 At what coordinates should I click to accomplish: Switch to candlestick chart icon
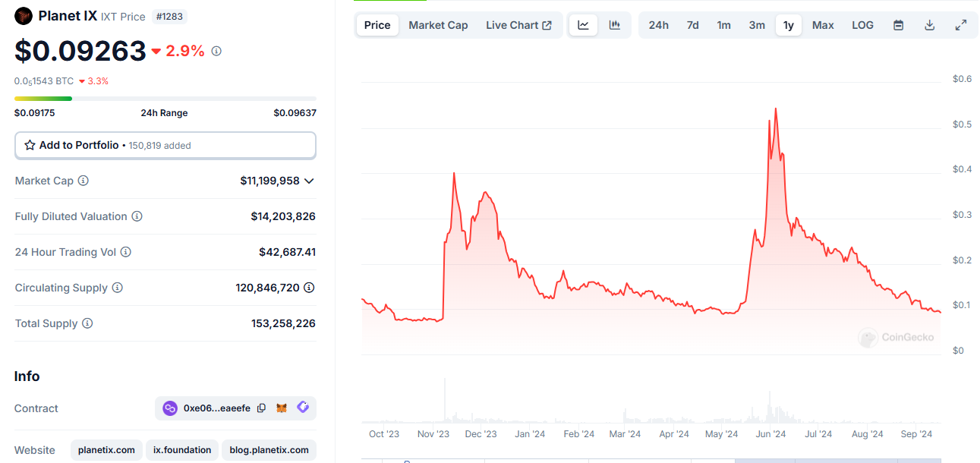tap(615, 25)
